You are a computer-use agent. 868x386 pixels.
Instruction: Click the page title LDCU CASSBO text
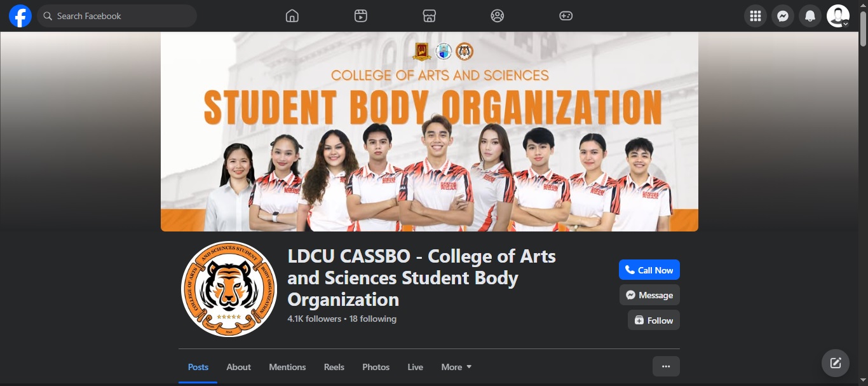pyautogui.click(x=422, y=278)
